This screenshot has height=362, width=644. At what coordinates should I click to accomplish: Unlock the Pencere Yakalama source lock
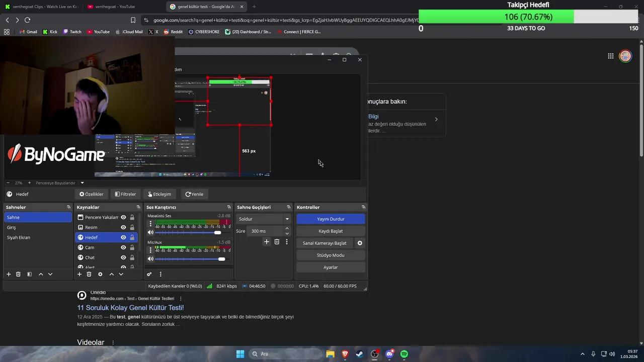coord(132,217)
